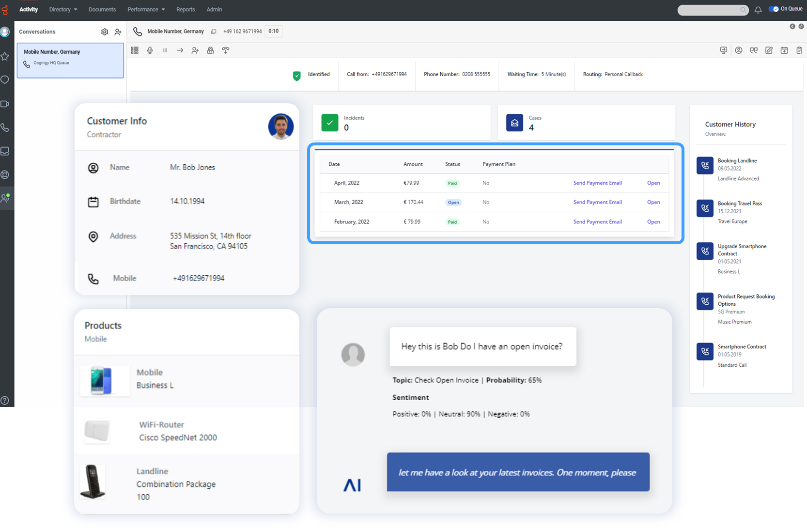This screenshot has height=532, width=807.
Task: End the call with the hang-up icon
Action: (x=226, y=50)
